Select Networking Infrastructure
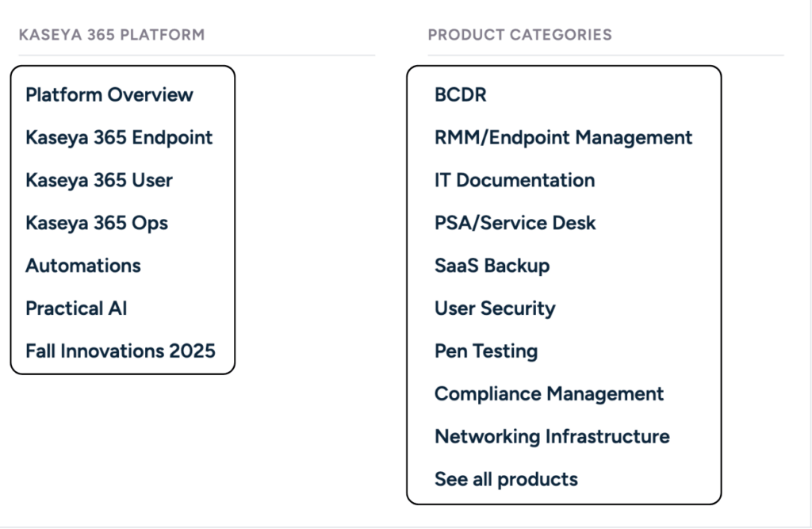The height and width of the screenshot is (529, 812). pos(552,437)
